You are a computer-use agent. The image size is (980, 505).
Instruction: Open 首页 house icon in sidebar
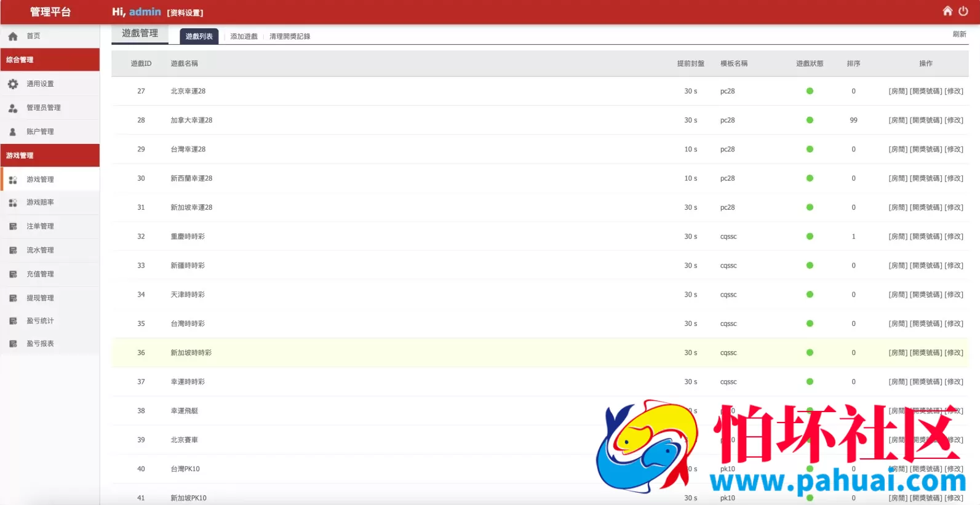pyautogui.click(x=13, y=36)
